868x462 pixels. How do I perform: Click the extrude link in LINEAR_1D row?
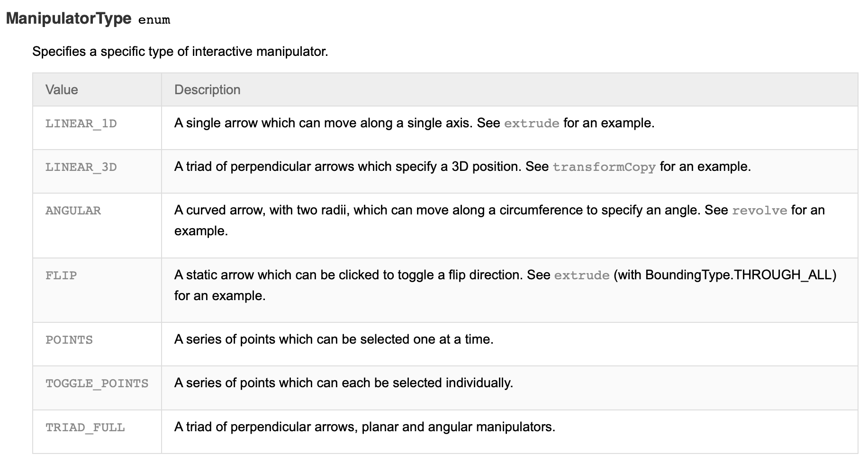click(x=531, y=124)
